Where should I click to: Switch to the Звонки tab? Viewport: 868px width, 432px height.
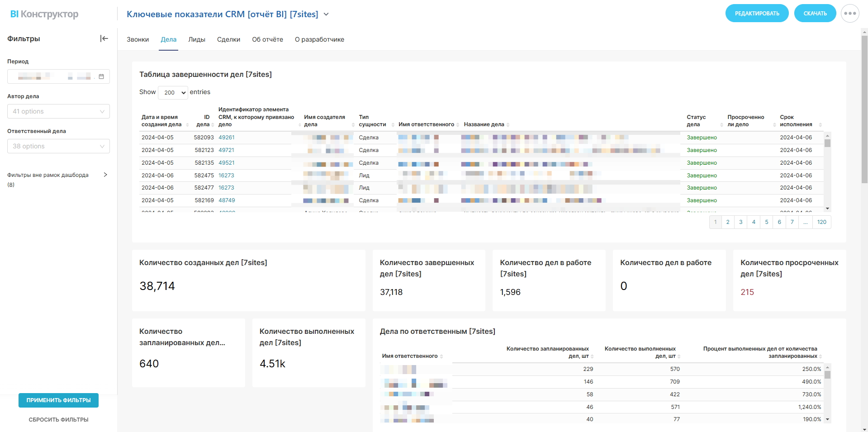[x=138, y=40]
